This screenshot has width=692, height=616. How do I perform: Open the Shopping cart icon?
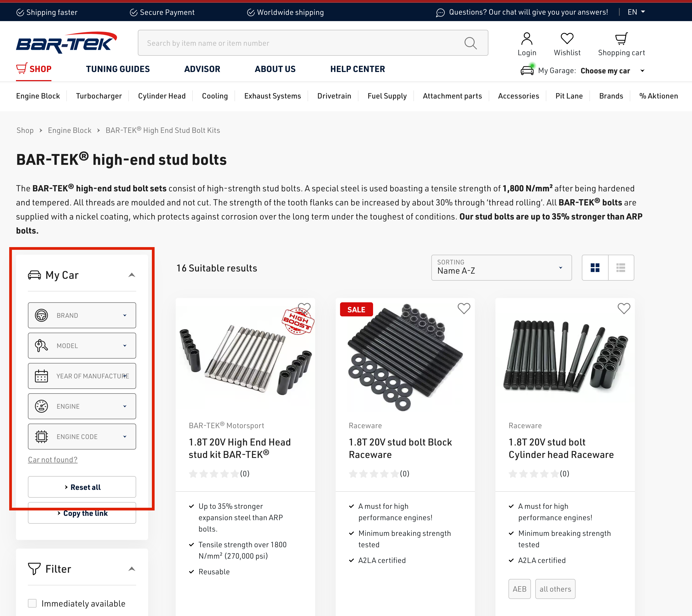pyautogui.click(x=621, y=39)
